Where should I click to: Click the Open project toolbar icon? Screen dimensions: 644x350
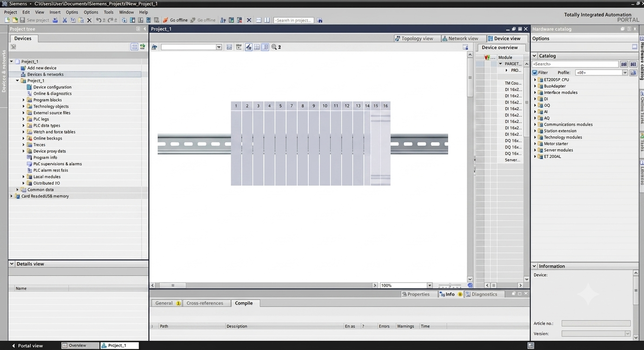(x=15, y=20)
